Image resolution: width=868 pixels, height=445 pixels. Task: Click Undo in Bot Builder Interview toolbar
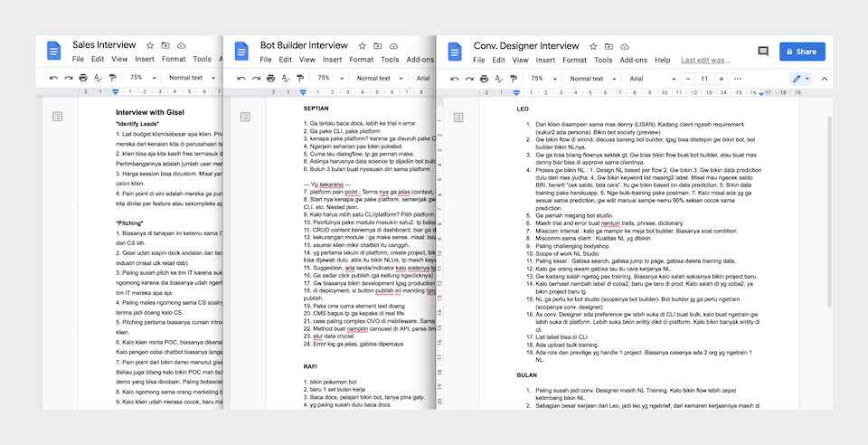241,78
